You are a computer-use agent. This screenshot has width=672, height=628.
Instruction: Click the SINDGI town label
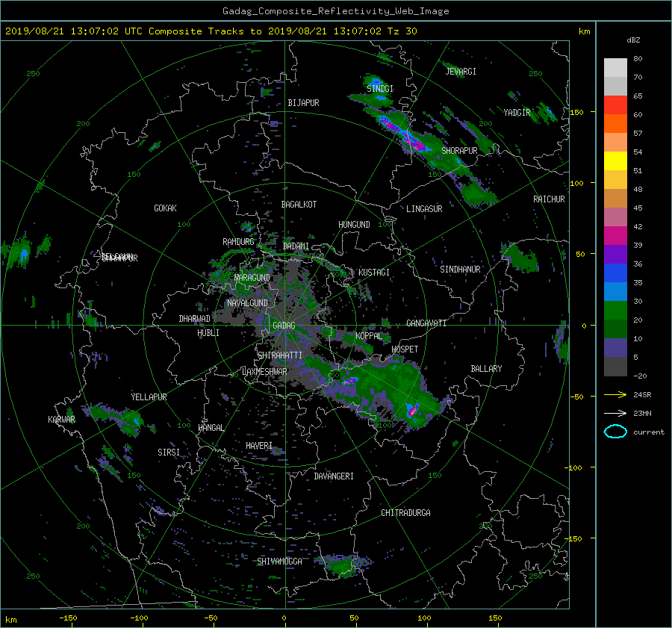click(380, 89)
